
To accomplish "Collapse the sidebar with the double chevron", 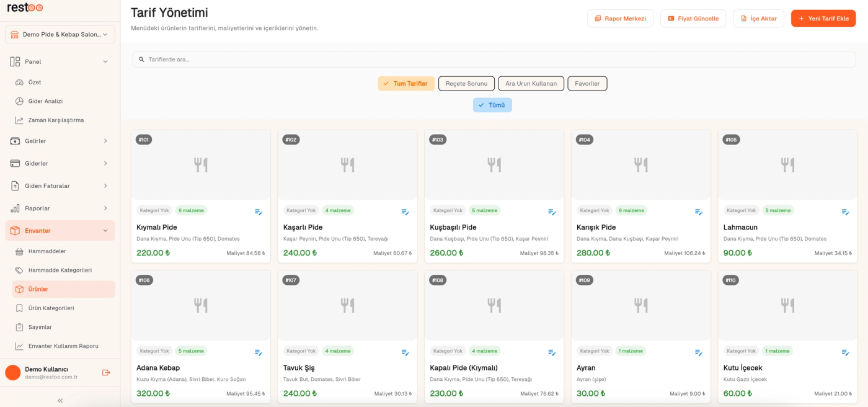I will [60, 400].
